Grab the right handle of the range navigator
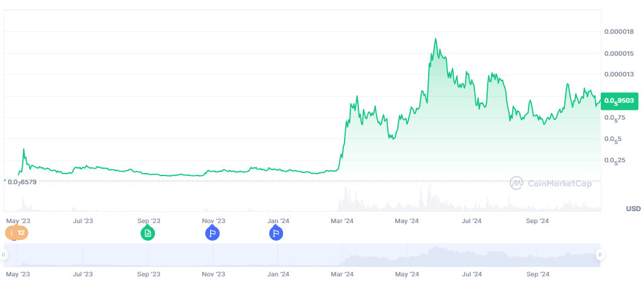Viewport: 644px width, 292px height. tap(600, 254)
